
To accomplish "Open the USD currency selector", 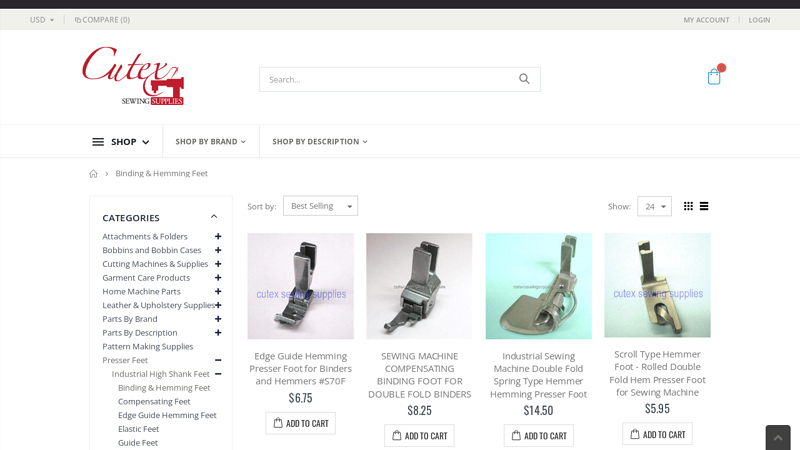I will coord(42,20).
